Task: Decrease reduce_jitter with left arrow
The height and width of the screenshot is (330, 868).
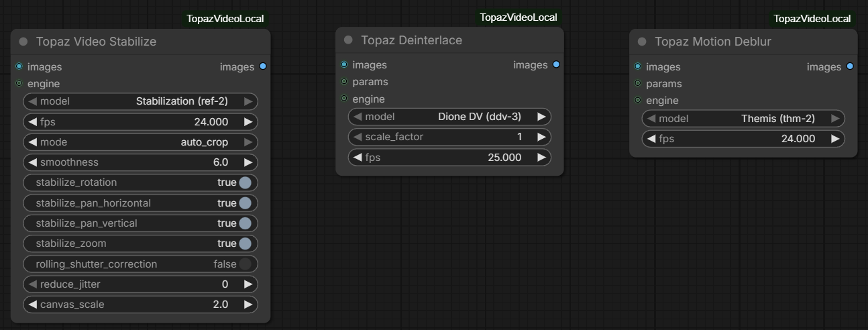Action: [32, 284]
